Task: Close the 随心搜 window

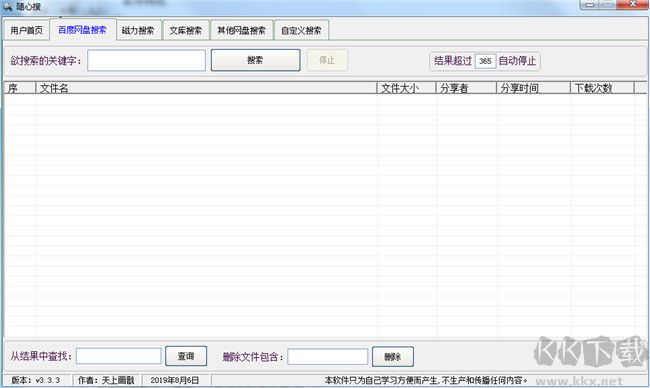Action: 633,5
